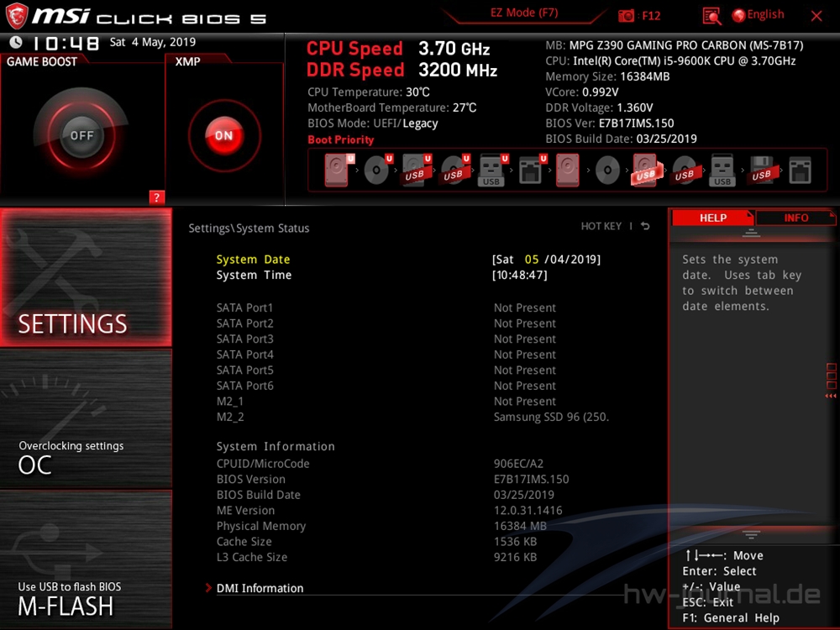Select the highlighted legacy USB hard disk icon
The height and width of the screenshot is (630, 840).
click(x=647, y=171)
